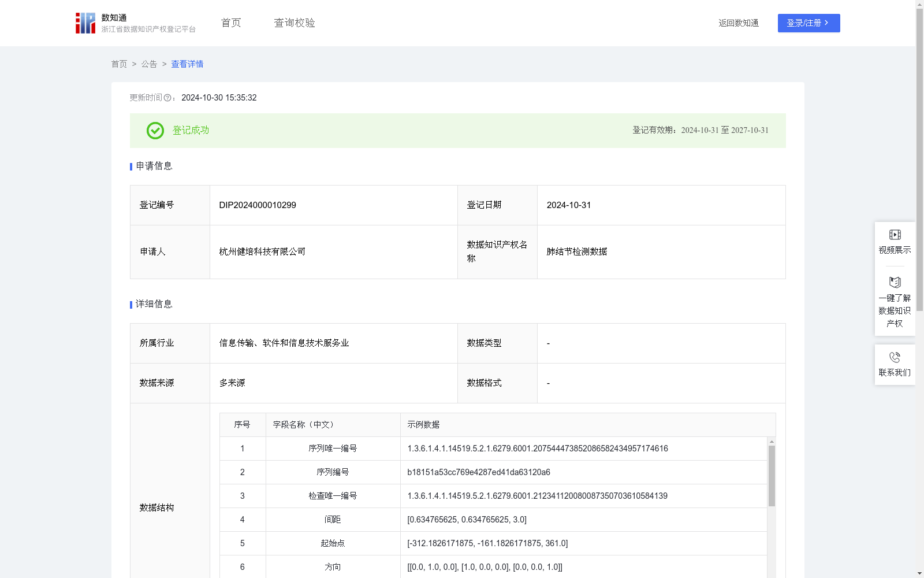
Task: Click the 数据知识产权名称 label cell
Action: click(497, 252)
